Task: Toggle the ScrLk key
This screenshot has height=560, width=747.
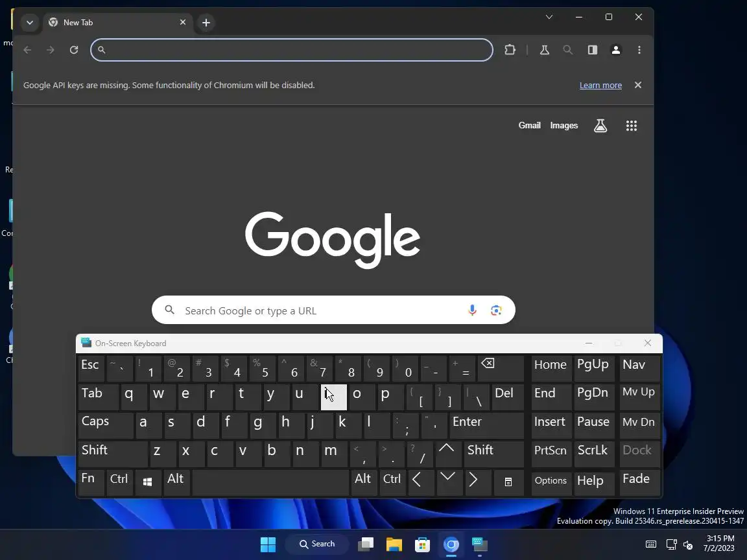Action: (593, 454)
